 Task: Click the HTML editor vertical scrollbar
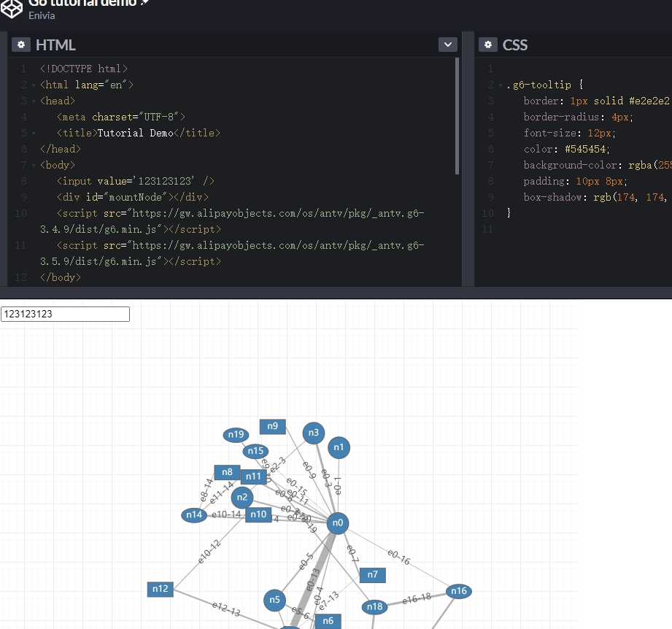(457, 117)
